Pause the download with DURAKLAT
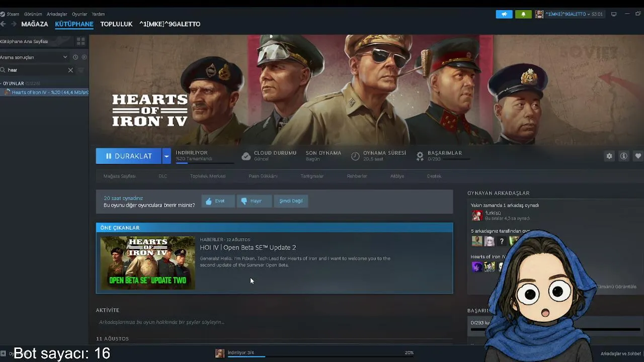Viewport: 644px width, 362px height. coord(129,156)
